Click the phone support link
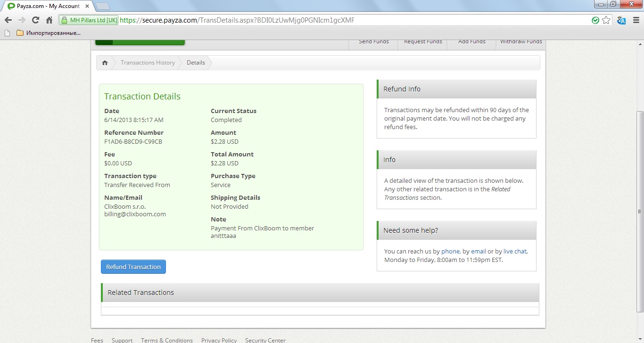The width and height of the screenshot is (644, 343). [450, 252]
